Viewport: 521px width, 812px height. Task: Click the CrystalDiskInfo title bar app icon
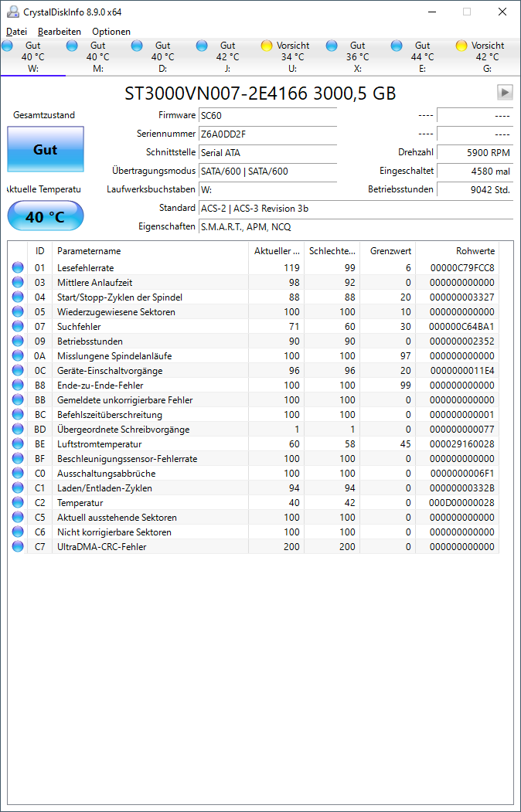click(x=13, y=12)
